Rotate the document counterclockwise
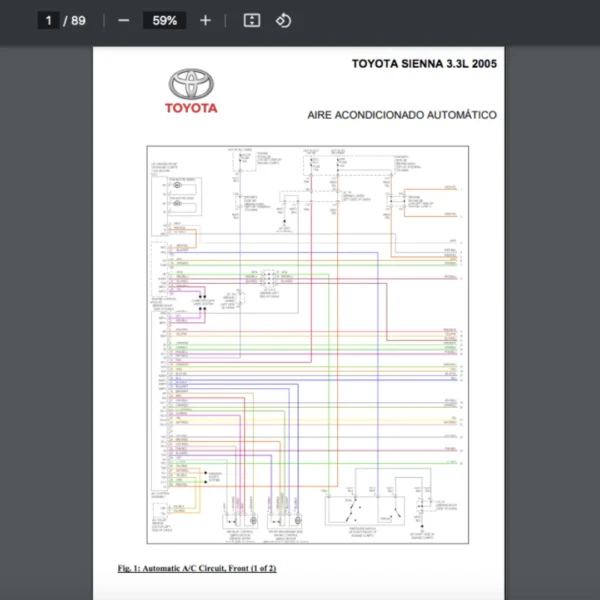The height and width of the screenshot is (600, 600). pos(283,20)
